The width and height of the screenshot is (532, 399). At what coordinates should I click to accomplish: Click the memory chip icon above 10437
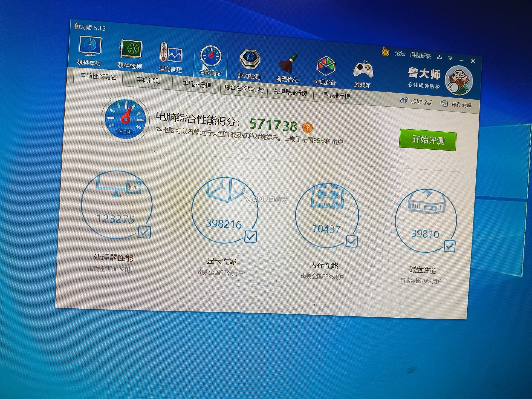(x=328, y=196)
